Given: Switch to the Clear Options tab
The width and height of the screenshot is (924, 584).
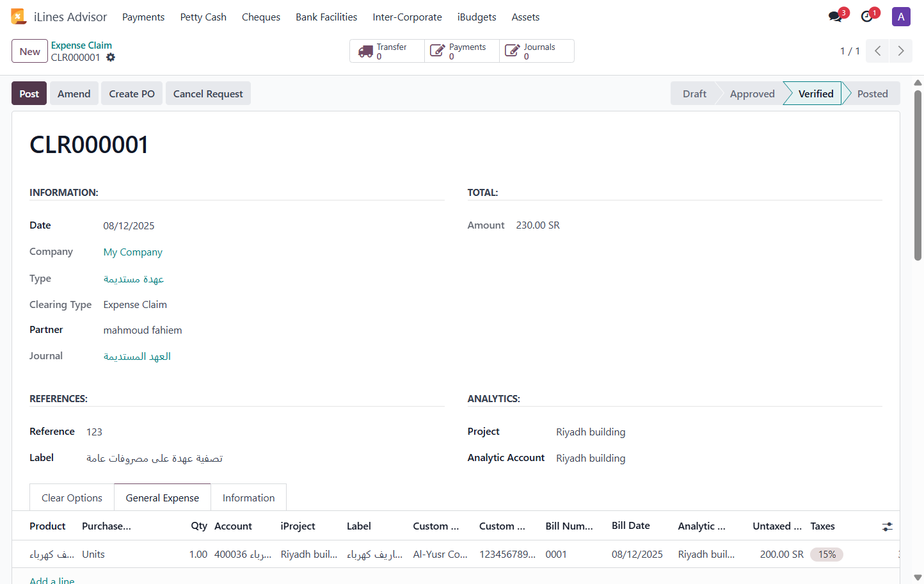Looking at the screenshot, I should coord(72,498).
